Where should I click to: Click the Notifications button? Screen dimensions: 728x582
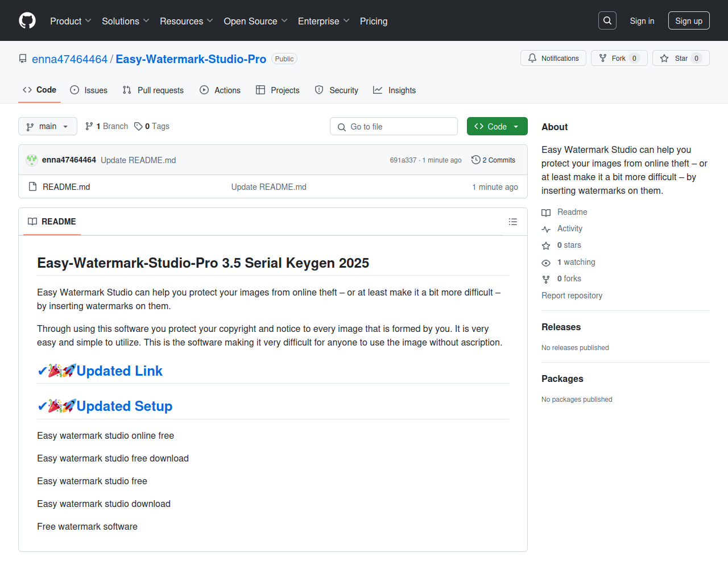tap(553, 58)
